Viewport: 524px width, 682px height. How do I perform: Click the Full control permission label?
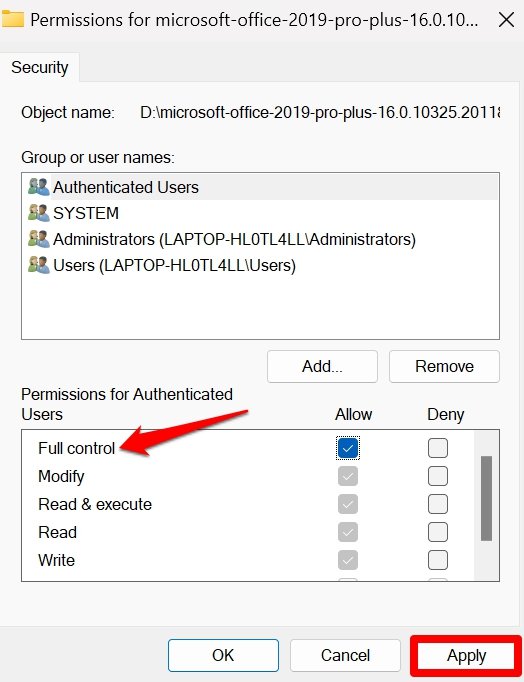pos(77,448)
